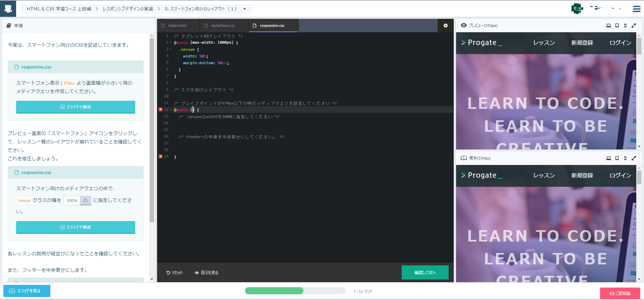Open the hamburger menu in the header

637,9
